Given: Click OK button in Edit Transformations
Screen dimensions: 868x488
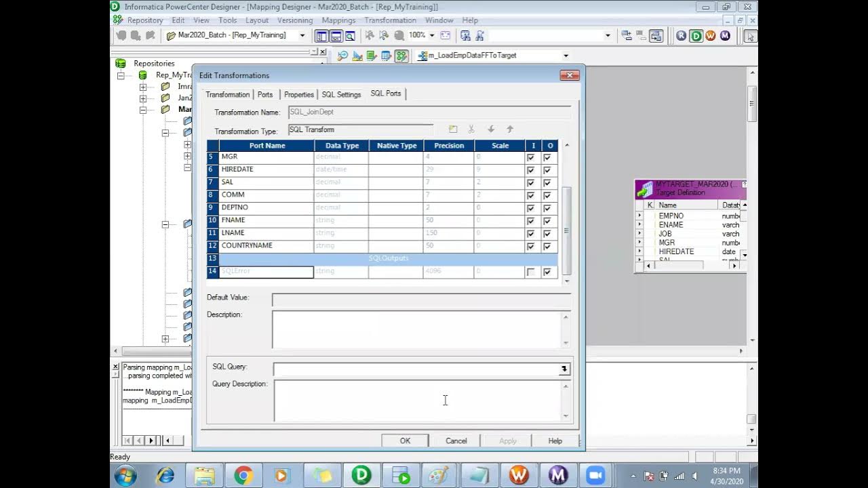Looking at the screenshot, I should (x=405, y=441).
